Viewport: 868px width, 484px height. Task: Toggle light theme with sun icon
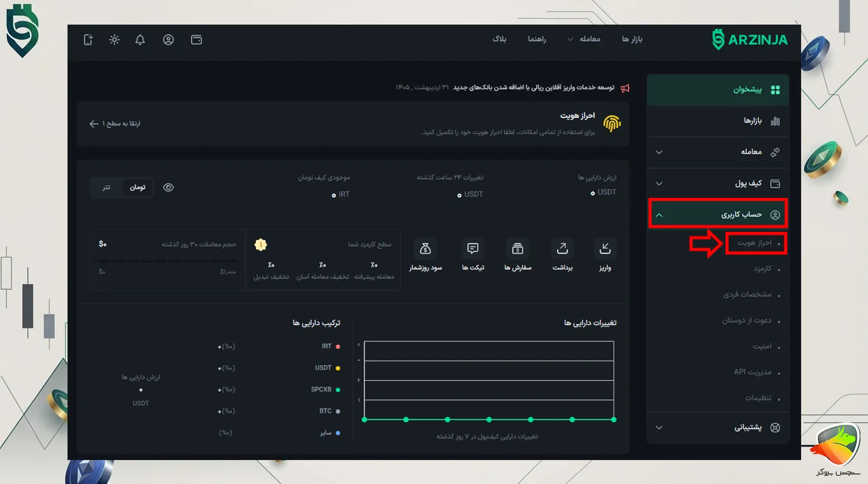tap(114, 40)
